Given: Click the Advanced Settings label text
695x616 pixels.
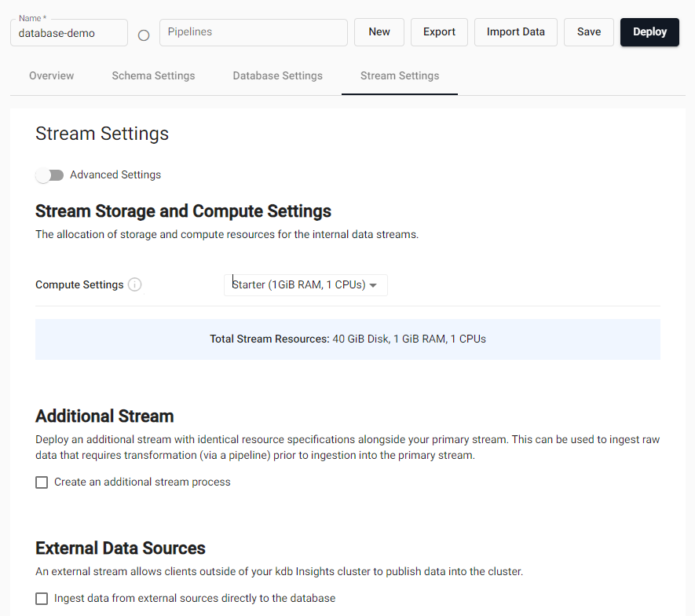Looking at the screenshot, I should (115, 174).
